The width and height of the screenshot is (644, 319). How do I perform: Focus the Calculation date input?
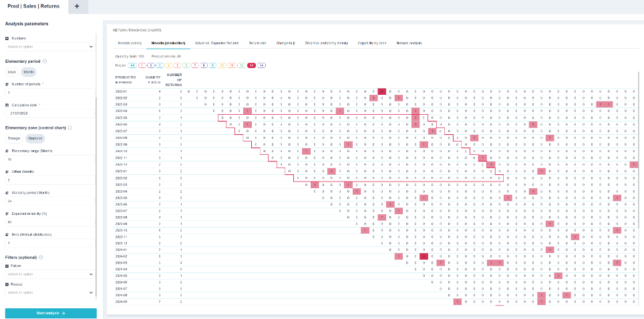click(49, 113)
